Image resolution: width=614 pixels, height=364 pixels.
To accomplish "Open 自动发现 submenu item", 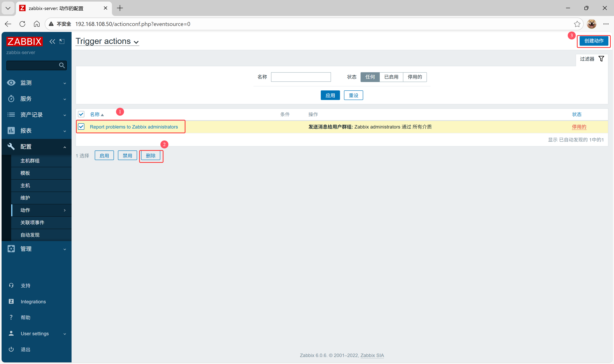I will click(x=30, y=235).
